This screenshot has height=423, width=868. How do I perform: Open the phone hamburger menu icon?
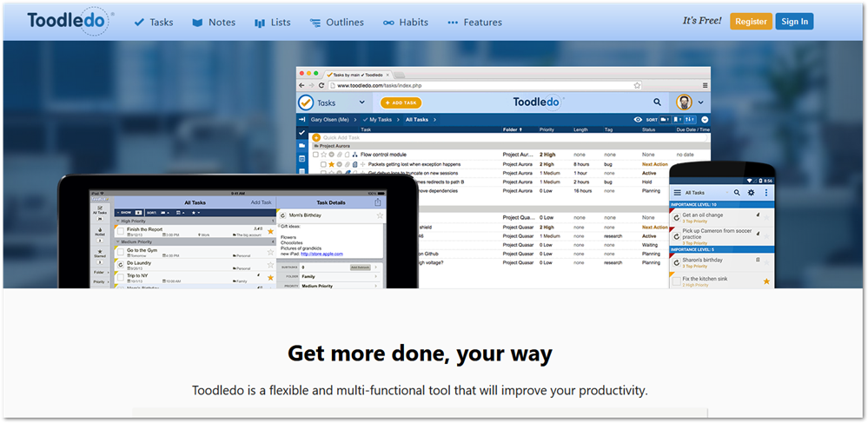[677, 193]
